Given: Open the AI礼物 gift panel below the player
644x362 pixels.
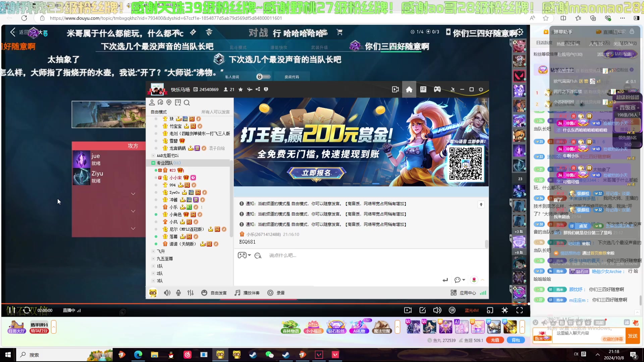Looking at the screenshot, I should tap(359, 327).
